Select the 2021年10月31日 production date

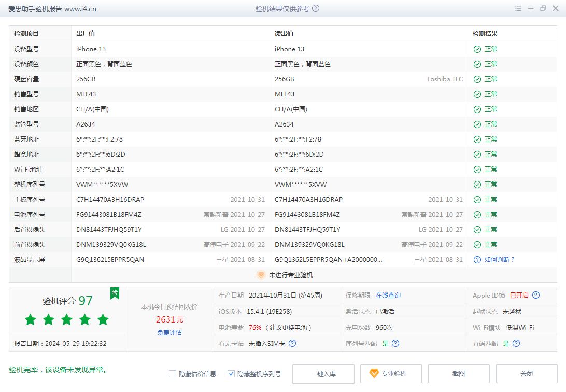pos(272,295)
